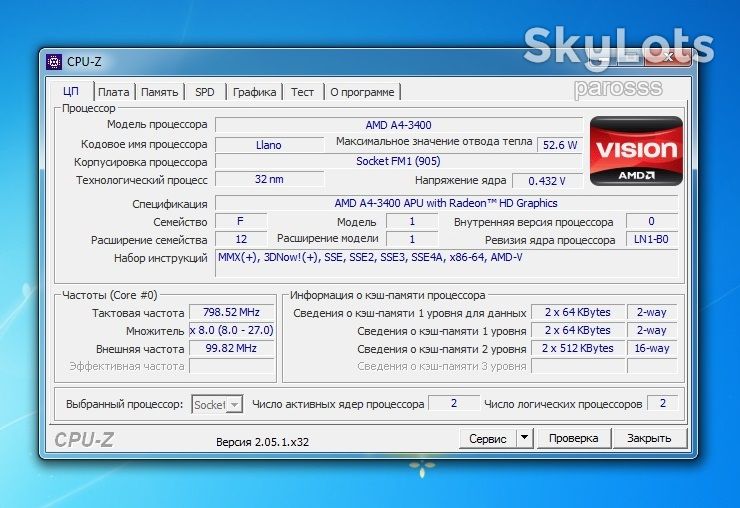Viewport: 740px width, 508px height.
Task: Click the 99.82 MHz external frequency value
Action: coord(231,348)
